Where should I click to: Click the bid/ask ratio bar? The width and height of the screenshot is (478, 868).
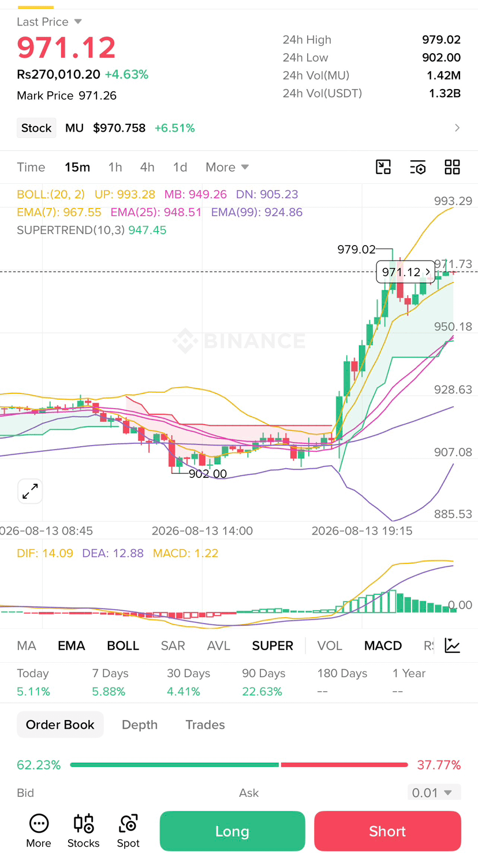coord(239,765)
